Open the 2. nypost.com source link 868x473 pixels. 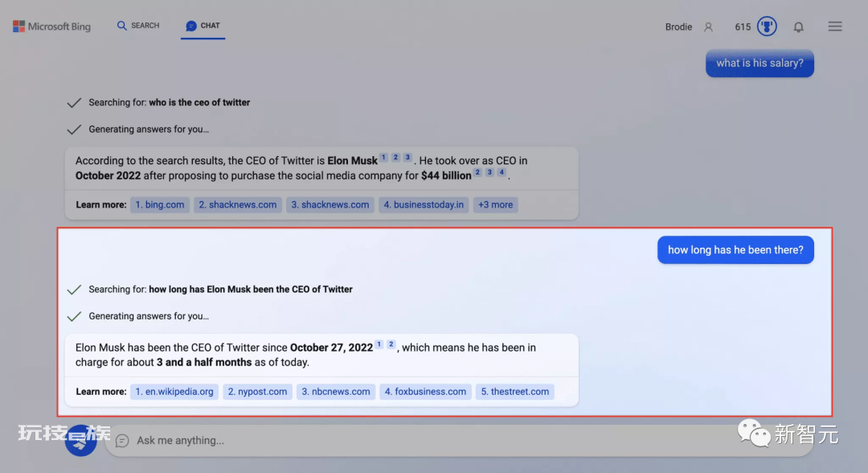[x=257, y=392]
